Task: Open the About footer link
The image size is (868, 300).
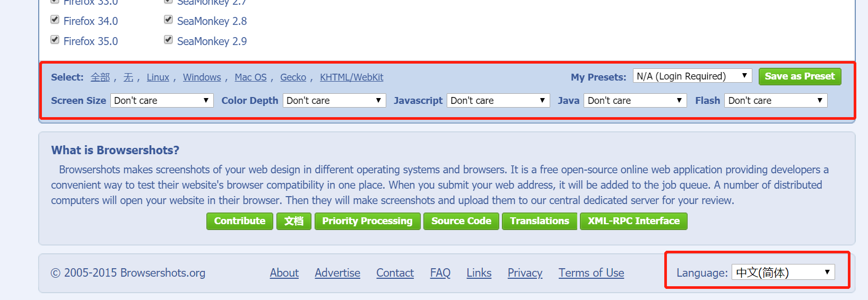Action: coord(284,273)
